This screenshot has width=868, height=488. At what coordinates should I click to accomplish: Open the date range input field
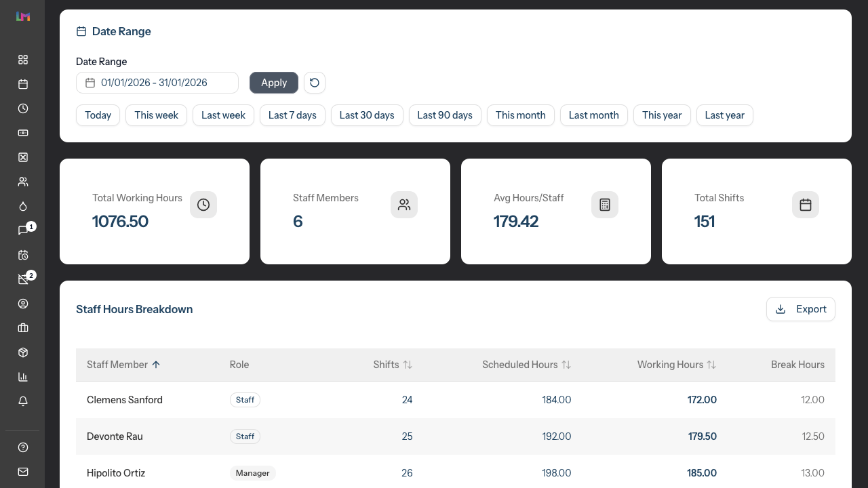157,83
